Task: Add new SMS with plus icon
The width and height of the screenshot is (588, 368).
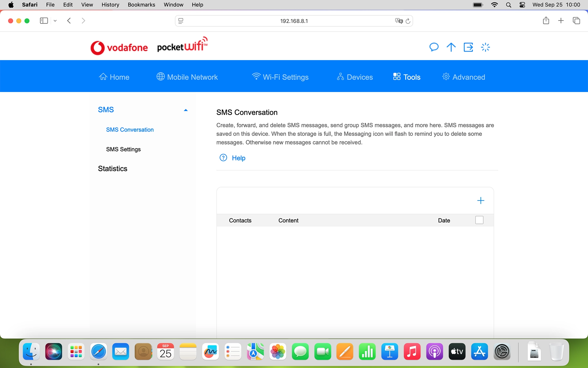Action: (481, 201)
